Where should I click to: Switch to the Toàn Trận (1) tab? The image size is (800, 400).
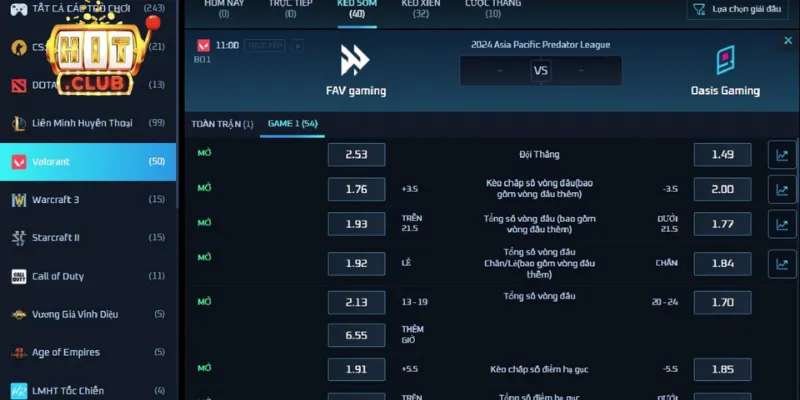(x=222, y=124)
